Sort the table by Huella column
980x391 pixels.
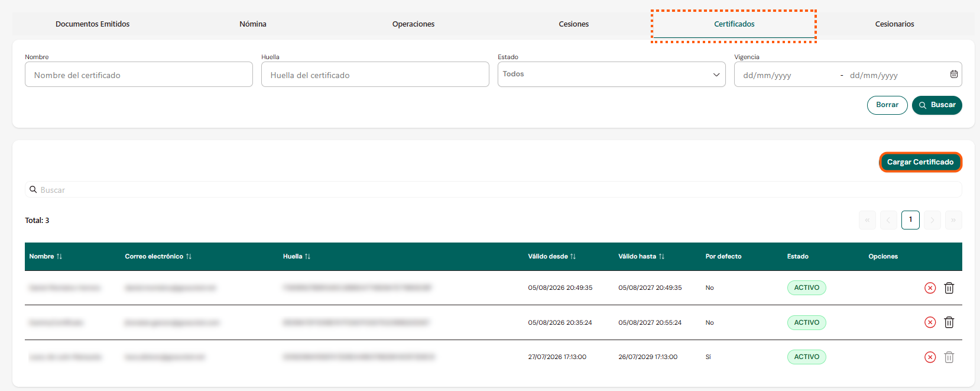point(297,257)
